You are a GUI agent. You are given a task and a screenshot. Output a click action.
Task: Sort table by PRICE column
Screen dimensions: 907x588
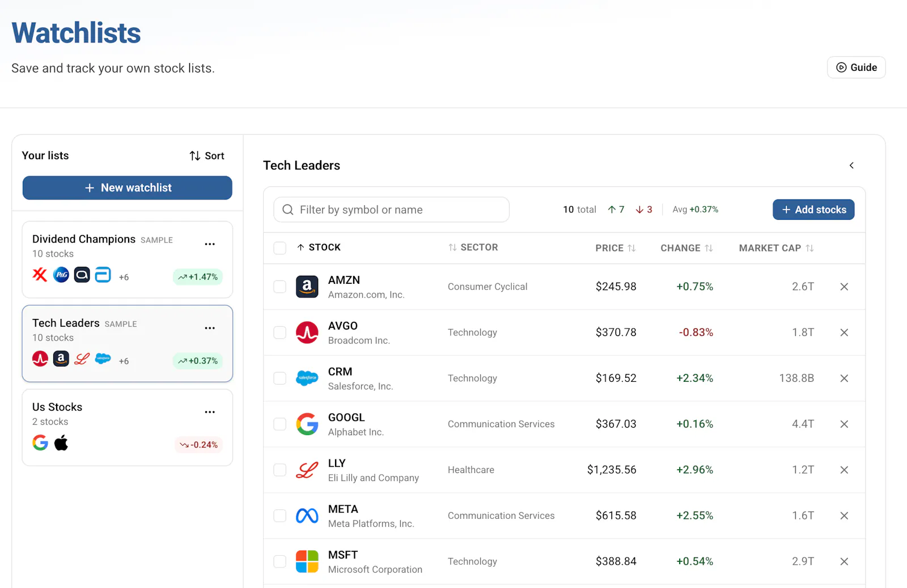(x=616, y=248)
